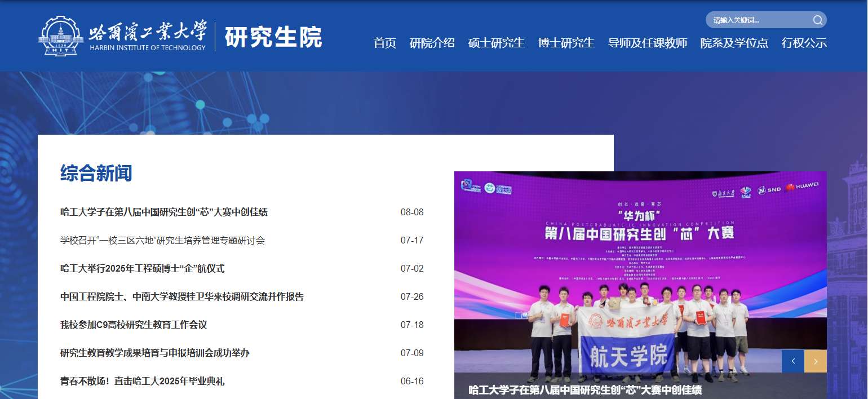Click the search magnifier icon
The width and height of the screenshot is (868, 399).
tap(817, 20)
